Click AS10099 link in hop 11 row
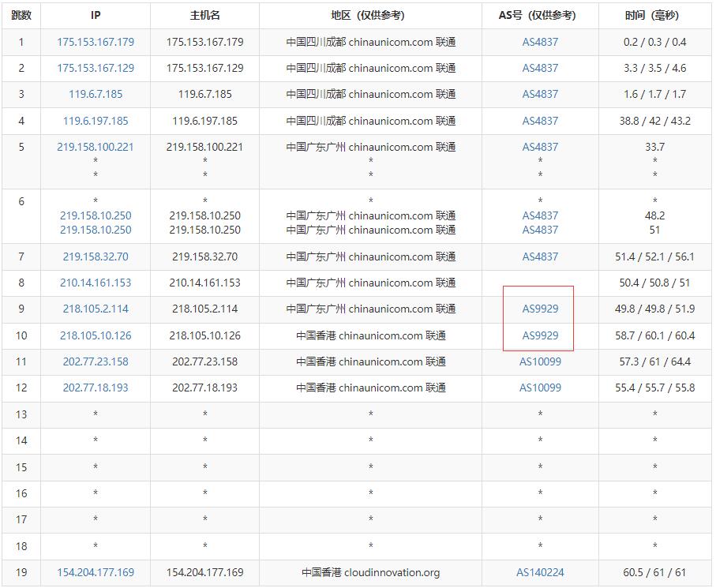The image size is (716, 588). click(x=540, y=361)
